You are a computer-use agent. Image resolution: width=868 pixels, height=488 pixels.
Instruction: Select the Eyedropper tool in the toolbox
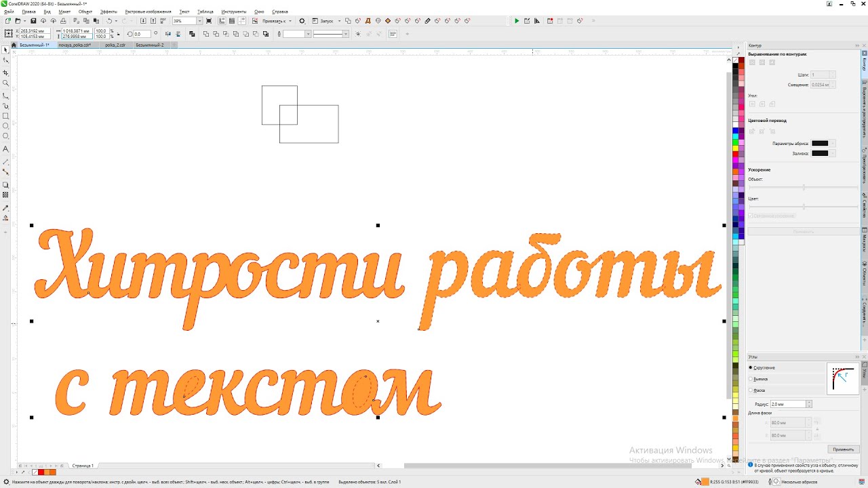pyautogui.click(x=6, y=207)
